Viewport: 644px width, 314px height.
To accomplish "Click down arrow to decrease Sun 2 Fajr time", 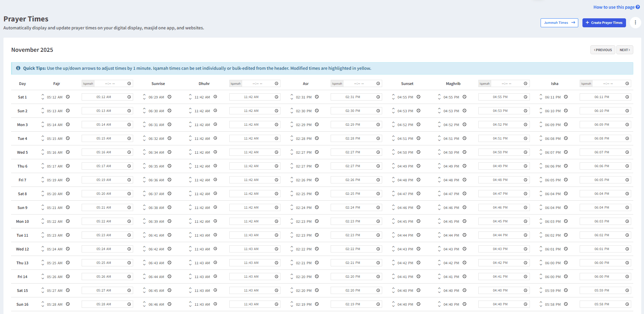I will 43,113.
